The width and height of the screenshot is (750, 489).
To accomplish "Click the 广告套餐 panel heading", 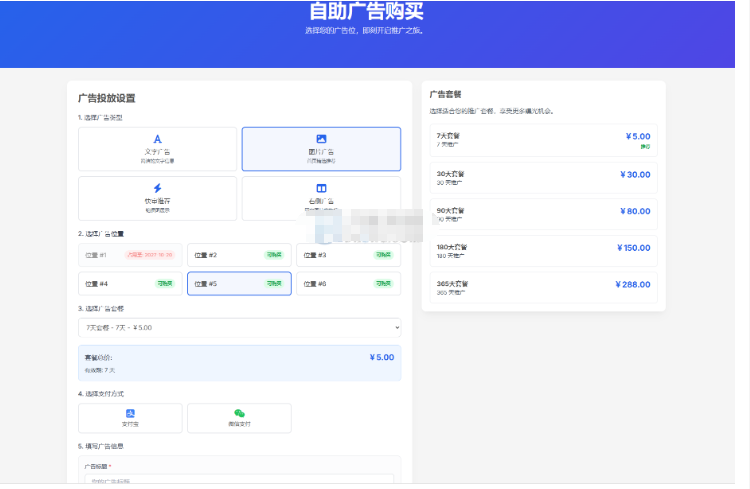I will click(x=445, y=94).
